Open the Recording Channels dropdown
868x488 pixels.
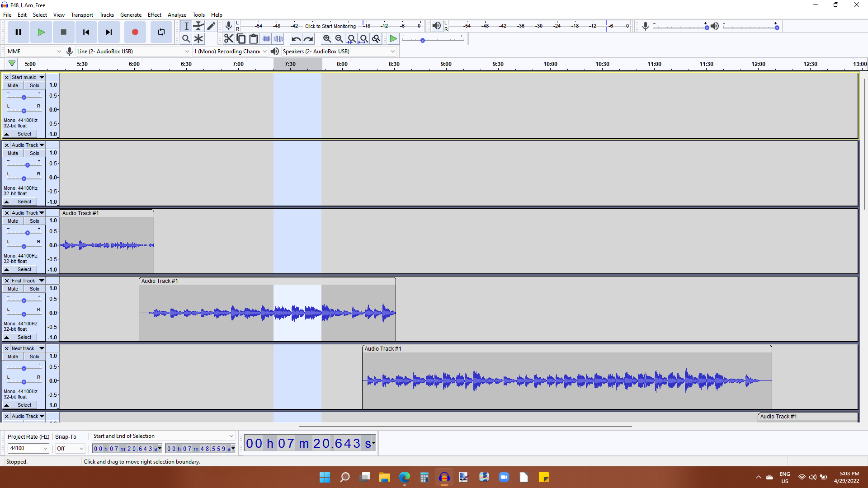tap(231, 52)
